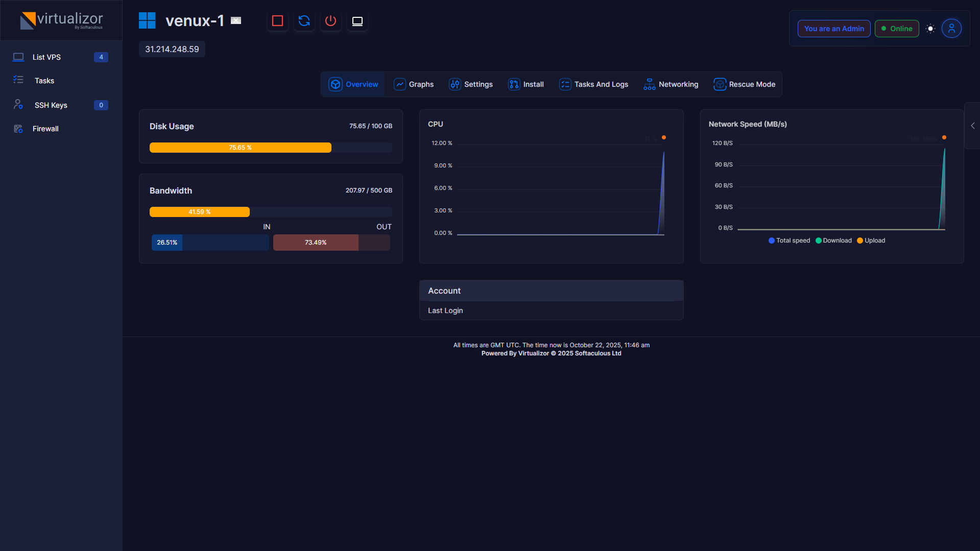The width and height of the screenshot is (980, 551).
Task: Toggle Total speed legend series
Action: (x=789, y=241)
